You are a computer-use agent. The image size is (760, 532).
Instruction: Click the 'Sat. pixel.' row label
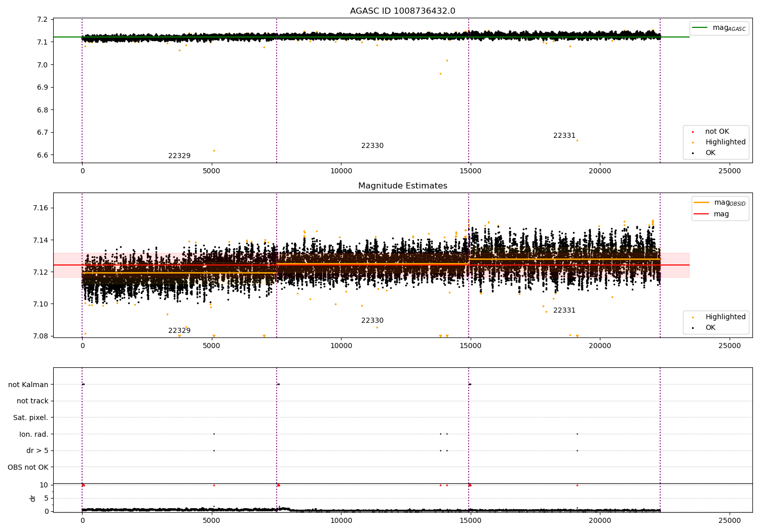click(31, 418)
